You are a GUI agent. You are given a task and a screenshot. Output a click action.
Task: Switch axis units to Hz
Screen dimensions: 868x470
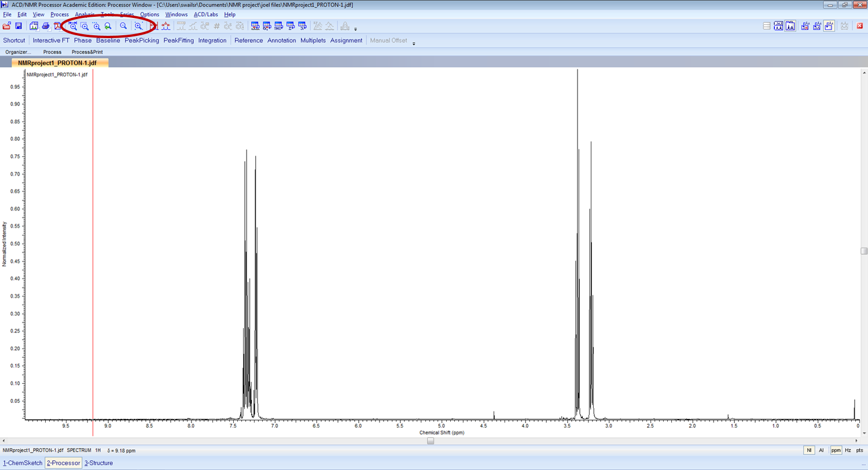tap(848, 450)
